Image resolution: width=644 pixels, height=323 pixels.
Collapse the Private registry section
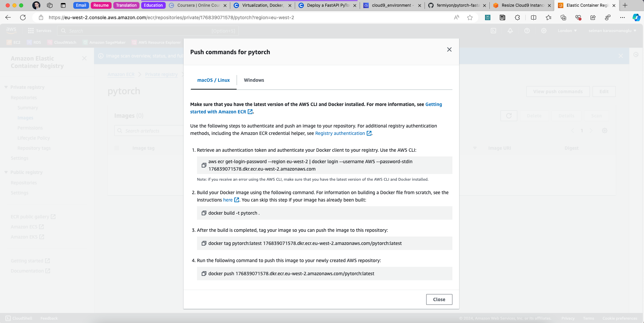[x=6, y=87]
